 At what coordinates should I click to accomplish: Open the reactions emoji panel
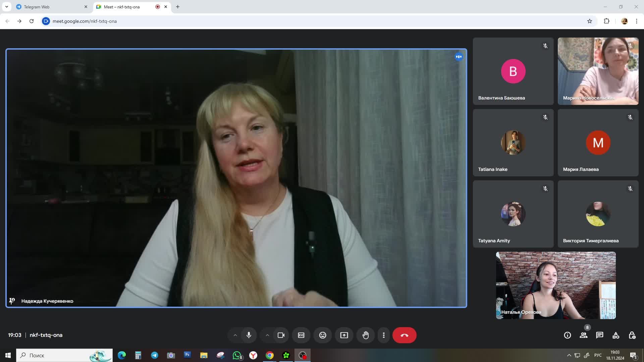[322, 335]
